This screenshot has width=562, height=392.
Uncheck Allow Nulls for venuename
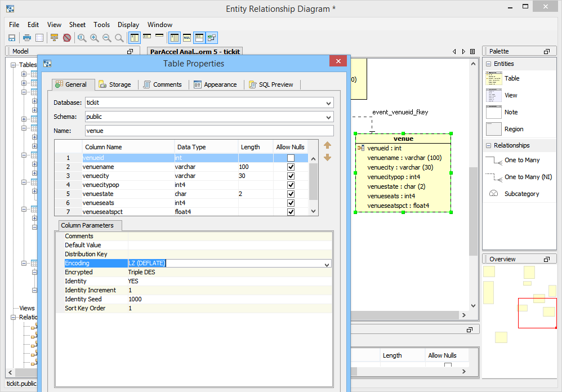pos(291,167)
